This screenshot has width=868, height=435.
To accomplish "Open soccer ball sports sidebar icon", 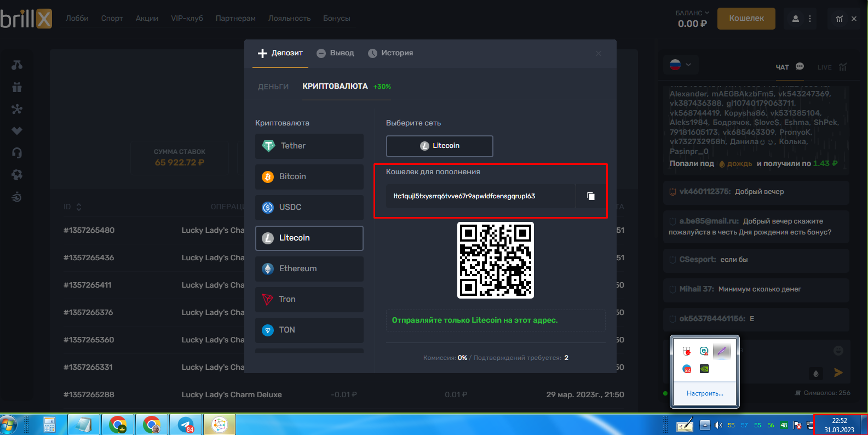I will tap(17, 175).
